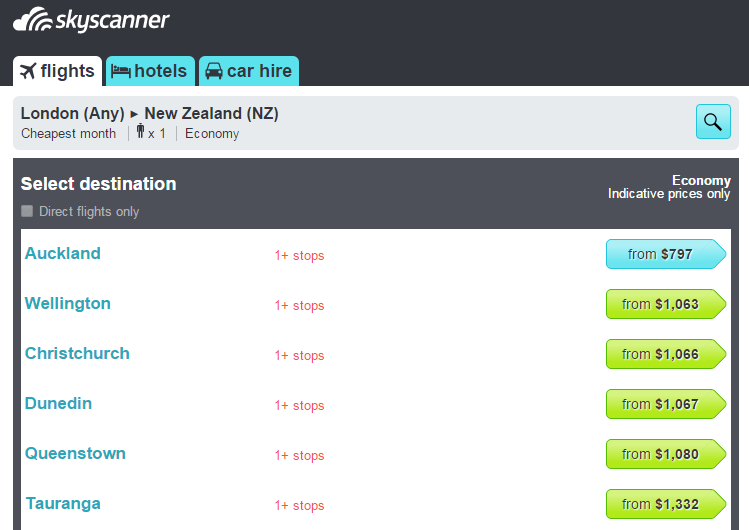Click the Indicative prices only note

click(x=669, y=194)
